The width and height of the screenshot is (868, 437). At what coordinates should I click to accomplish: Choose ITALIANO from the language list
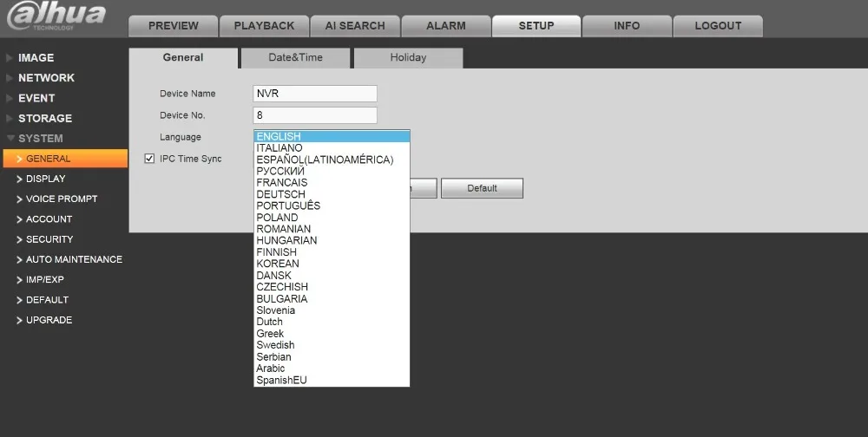(332, 148)
